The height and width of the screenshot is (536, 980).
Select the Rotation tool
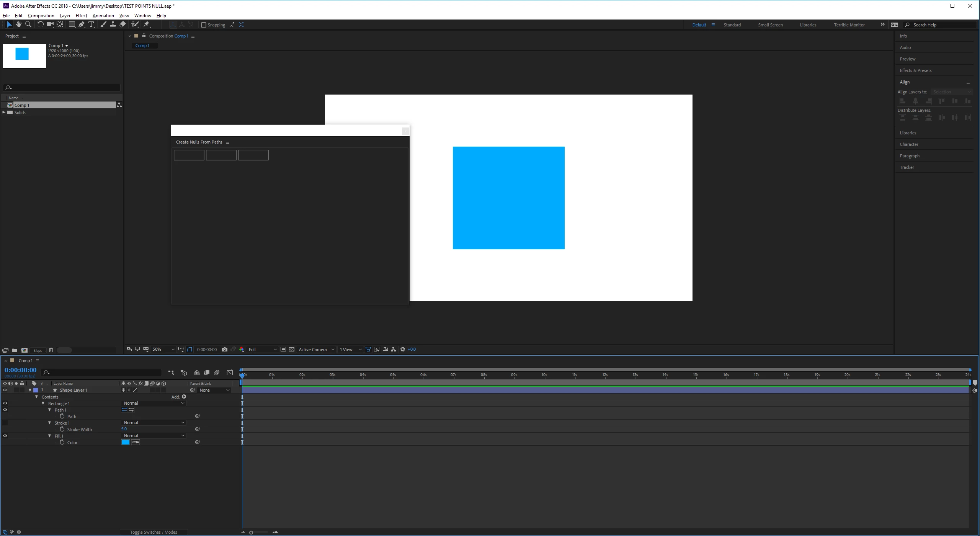40,25
